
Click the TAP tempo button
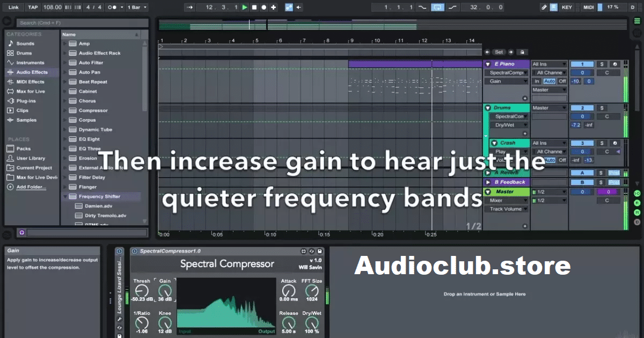(x=33, y=7)
